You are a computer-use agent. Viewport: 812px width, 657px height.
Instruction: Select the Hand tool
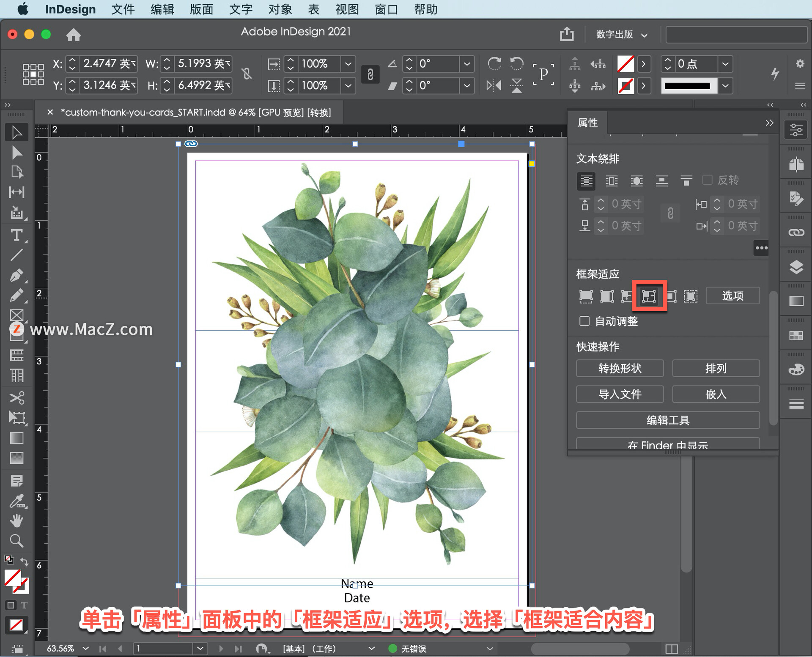coord(16,521)
